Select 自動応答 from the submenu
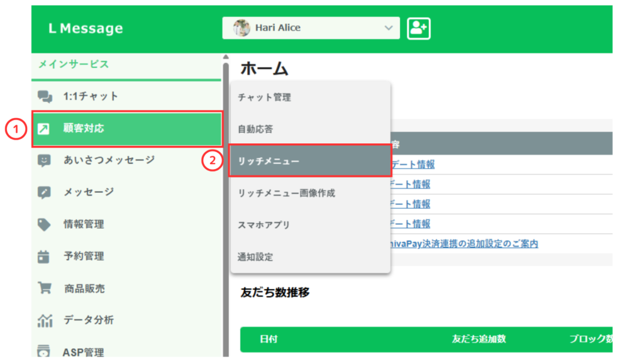Screen dimensions: 644x362 tap(255, 129)
